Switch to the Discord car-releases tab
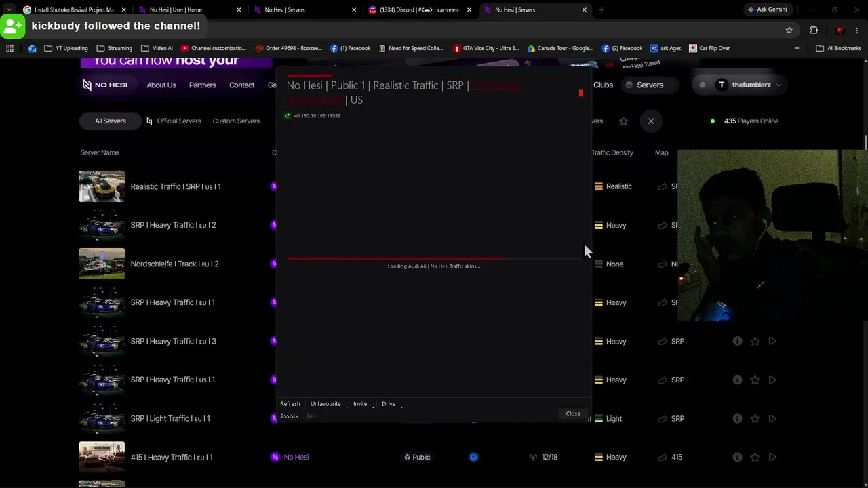Viewport: 868px width, 488px height. coord(419,9)
